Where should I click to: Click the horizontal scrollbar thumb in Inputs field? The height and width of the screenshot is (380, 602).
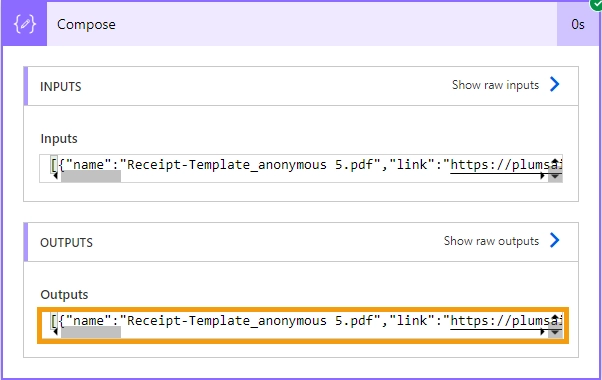click(91, 176)
